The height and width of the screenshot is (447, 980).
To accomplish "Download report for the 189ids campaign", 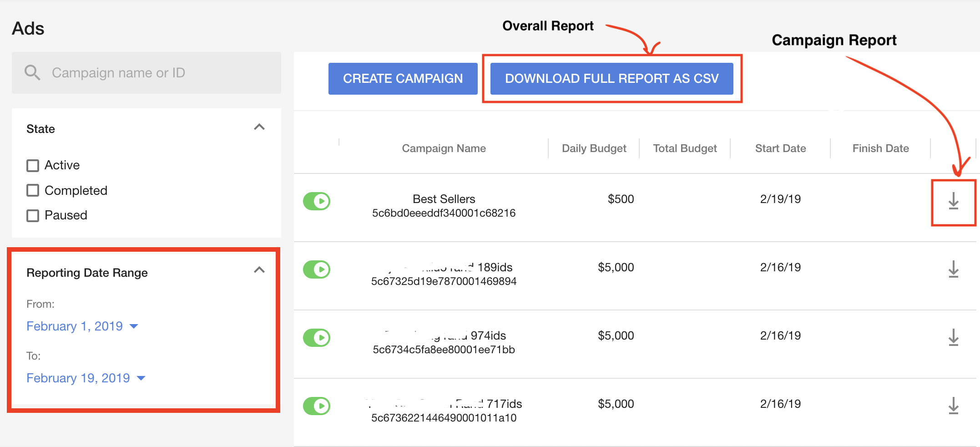I will pyautogui.click(x=953, y=269).
